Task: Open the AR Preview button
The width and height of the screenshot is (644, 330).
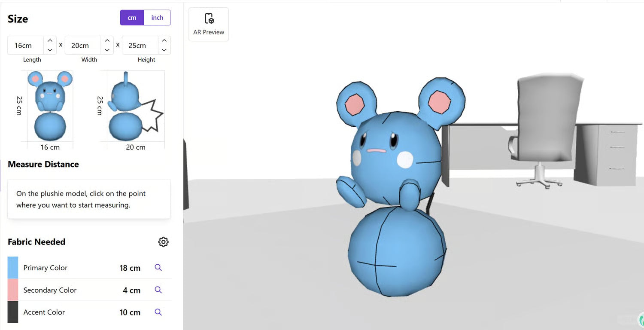Action: [x=209, y=24]
